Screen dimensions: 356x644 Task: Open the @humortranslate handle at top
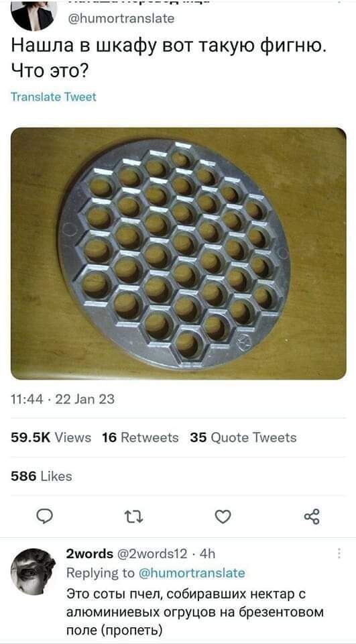tap(120, 19)
